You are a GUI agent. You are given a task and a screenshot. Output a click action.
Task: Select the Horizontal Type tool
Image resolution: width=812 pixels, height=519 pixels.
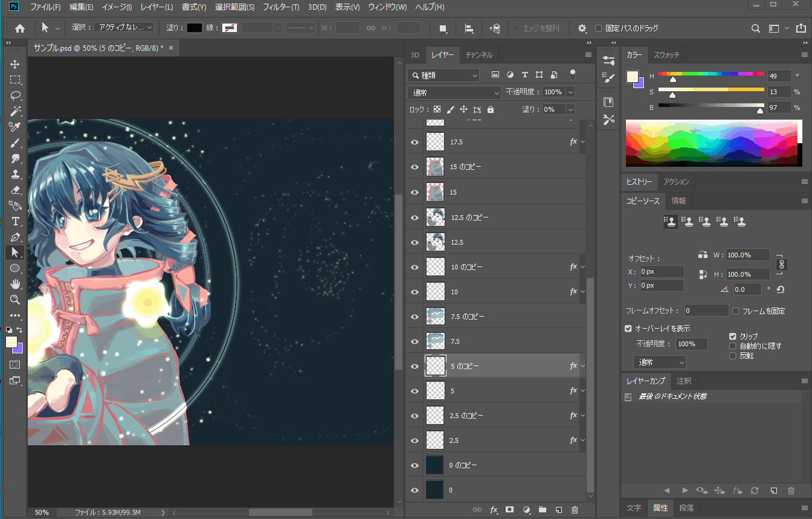pyautogui.click(x=15, y=221)
